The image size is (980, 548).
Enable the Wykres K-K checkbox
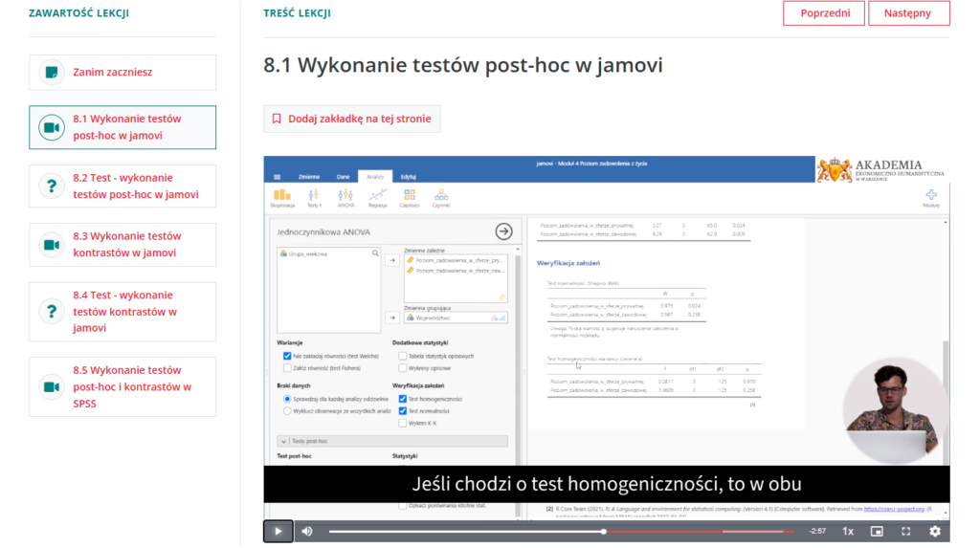point(402,423)
